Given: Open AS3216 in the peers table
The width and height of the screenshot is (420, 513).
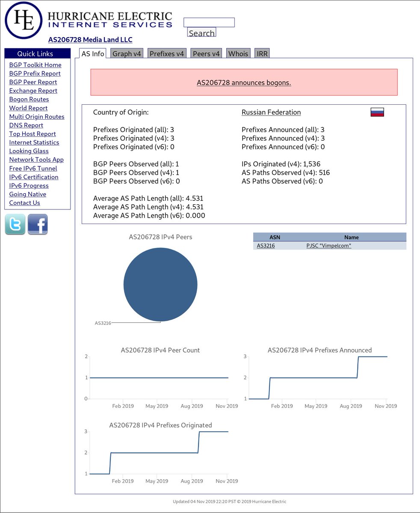Looking at the screenshot, I should [266, 246].
